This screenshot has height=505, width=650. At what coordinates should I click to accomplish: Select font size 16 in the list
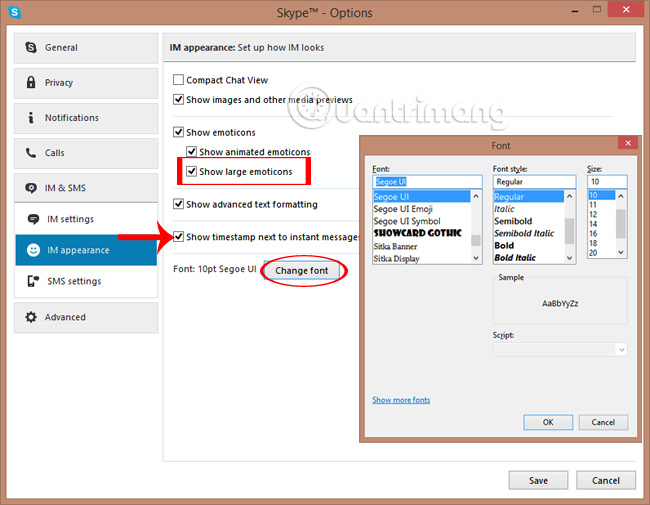point(601,233)
